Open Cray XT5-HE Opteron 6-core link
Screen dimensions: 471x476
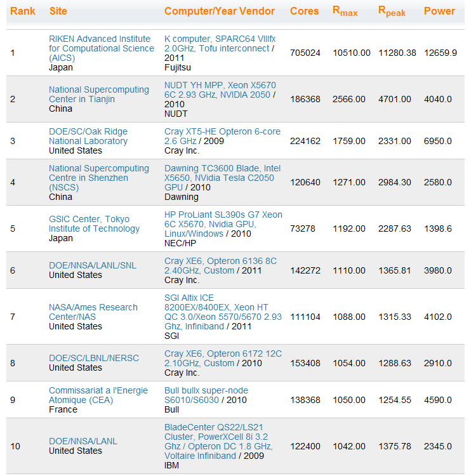pos(222,136)
